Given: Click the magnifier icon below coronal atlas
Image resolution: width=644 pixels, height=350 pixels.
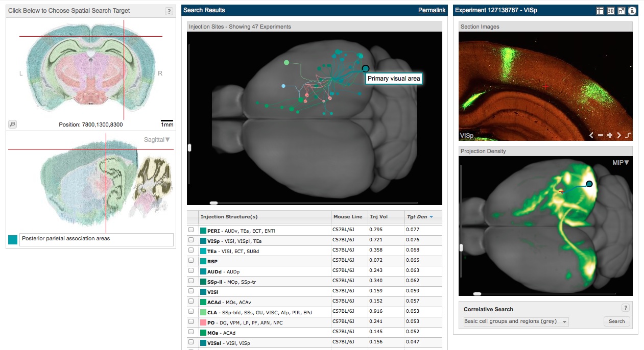Looking at the screenshot, I should tap(13, 124).
